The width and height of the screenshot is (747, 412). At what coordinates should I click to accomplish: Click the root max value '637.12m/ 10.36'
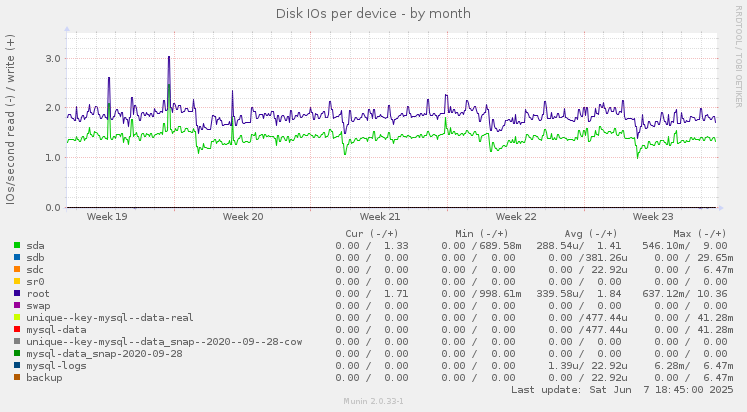tap(685, 294)
